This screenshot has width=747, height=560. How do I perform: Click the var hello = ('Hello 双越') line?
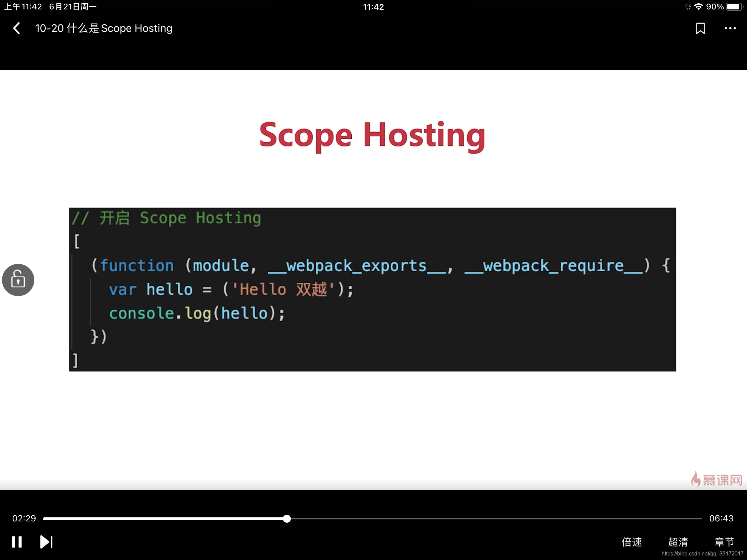pos(231,290)
